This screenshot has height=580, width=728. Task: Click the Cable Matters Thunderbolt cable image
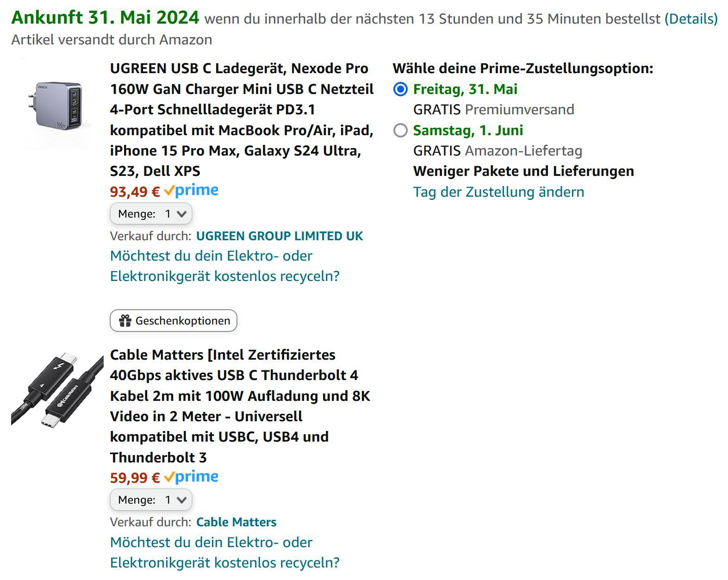[x=57, y=390]
